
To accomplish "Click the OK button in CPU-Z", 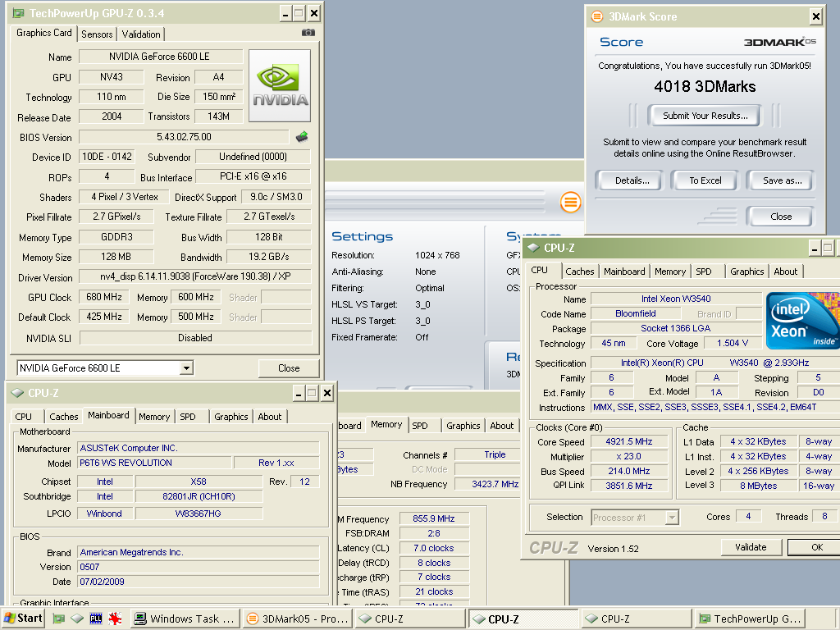I will (816, 547).
